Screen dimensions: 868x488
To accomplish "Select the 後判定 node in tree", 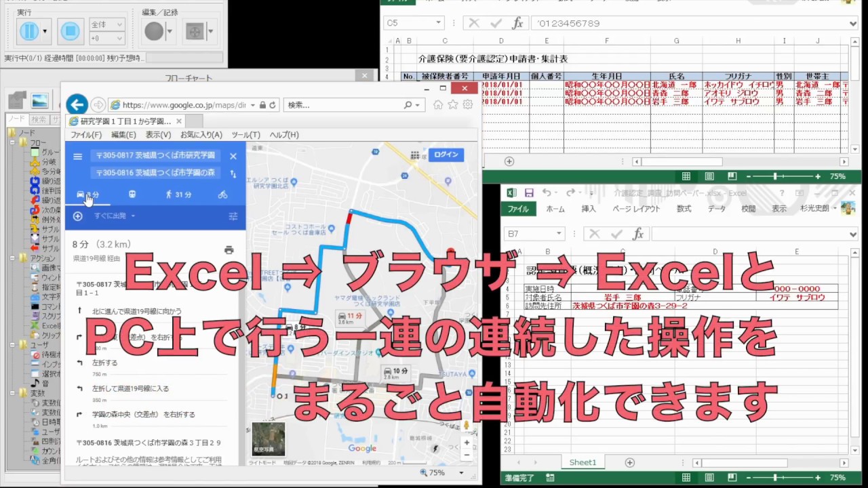I will [50, 190].
